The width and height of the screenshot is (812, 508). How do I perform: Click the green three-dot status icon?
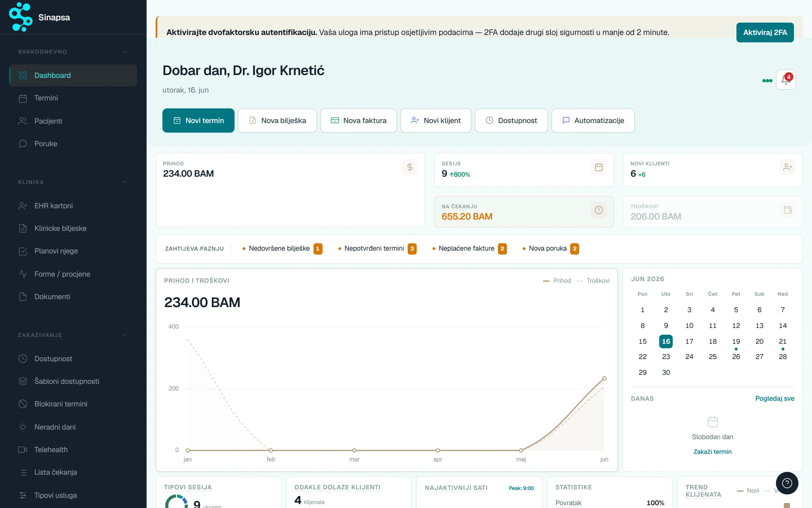click(767, 80)
